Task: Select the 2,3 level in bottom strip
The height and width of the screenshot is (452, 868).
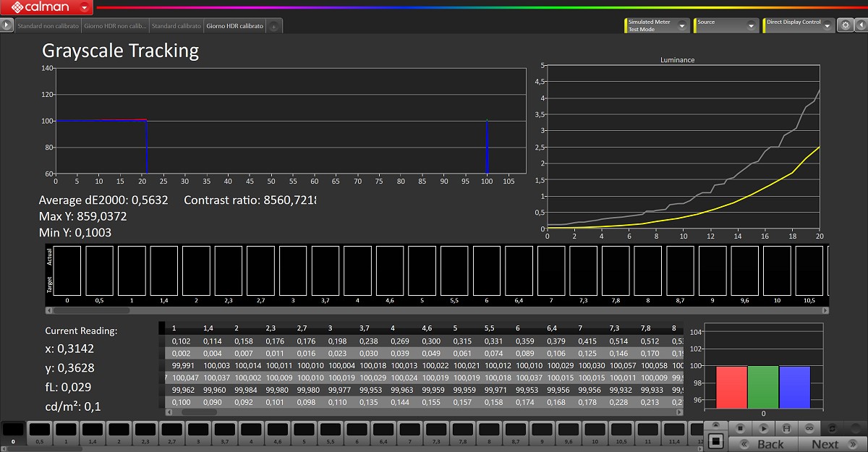Action: (145, 433)
